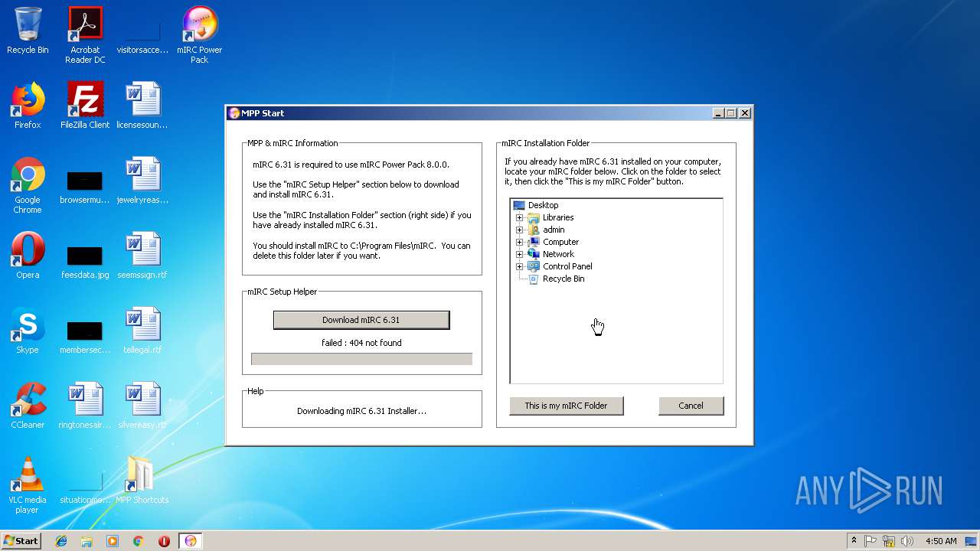Select Control Panel in tree
This screenshot has height=551, width=980.
567,266
